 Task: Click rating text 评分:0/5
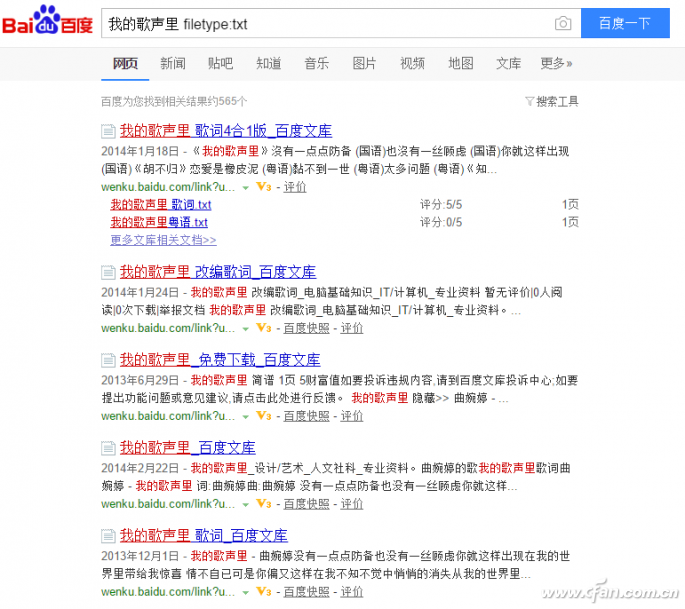(x=441, y=222)
